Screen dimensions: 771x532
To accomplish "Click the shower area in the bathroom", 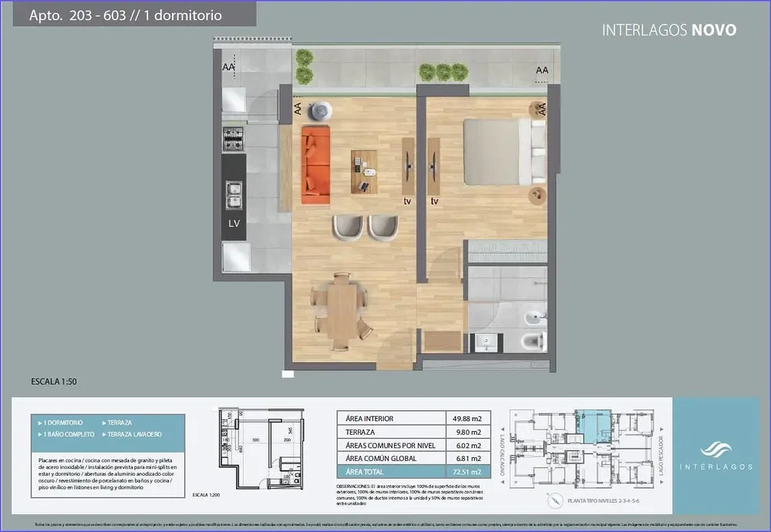I will pyautogui.click(x=507, y=283).
